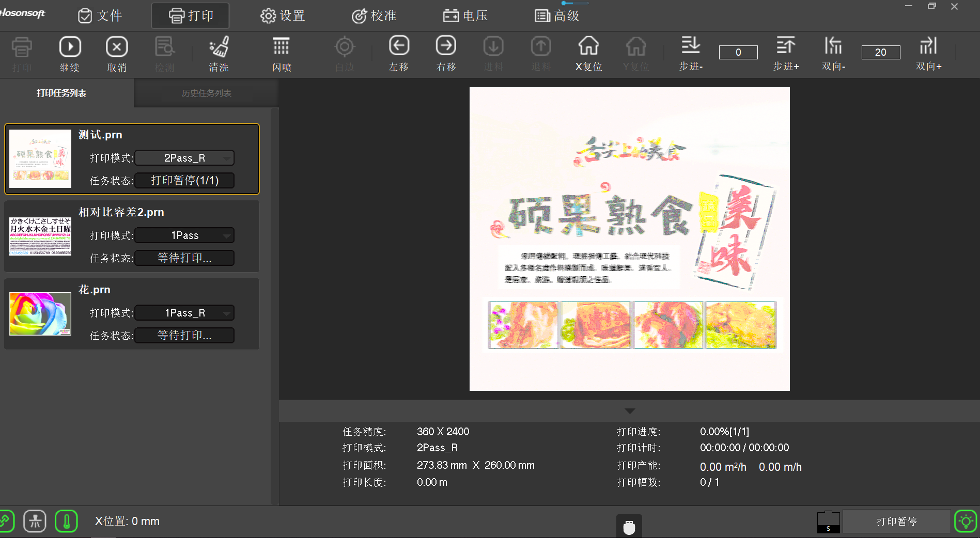Select the 测试.prn job thumbnail
The width and height of the screenshot is (980, 538).
coord(40,159)
